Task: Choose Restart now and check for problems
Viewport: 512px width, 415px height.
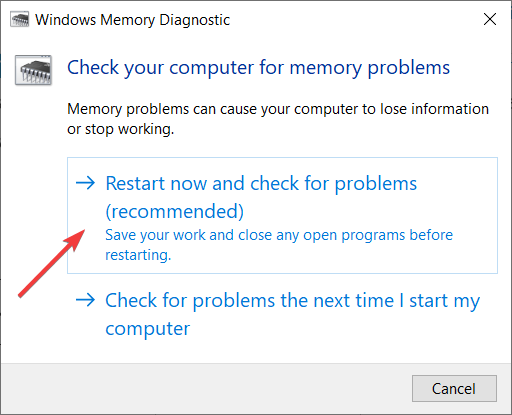Action: pyautogui.click(x=282, y=215)
